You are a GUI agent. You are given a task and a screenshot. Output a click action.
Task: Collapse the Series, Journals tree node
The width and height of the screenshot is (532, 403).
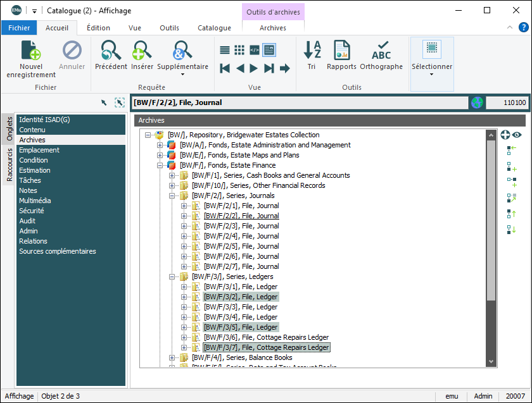pos(172,195)
